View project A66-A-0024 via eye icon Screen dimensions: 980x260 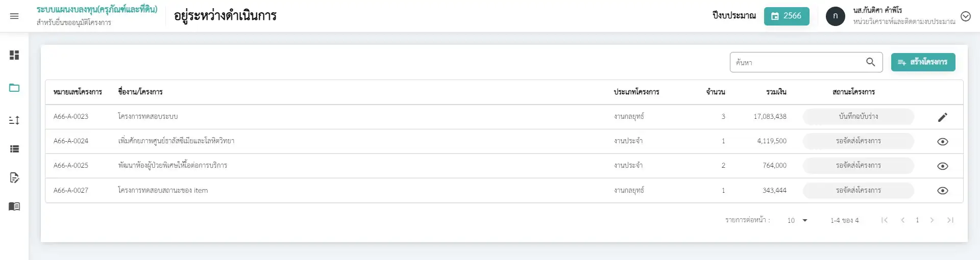tap(943, 142)
